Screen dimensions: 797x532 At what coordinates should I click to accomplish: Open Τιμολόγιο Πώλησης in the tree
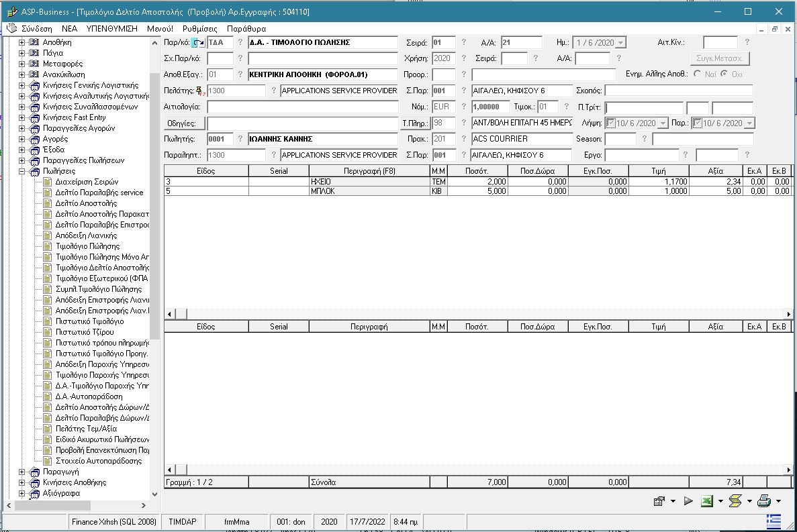[x=87, y=246]
